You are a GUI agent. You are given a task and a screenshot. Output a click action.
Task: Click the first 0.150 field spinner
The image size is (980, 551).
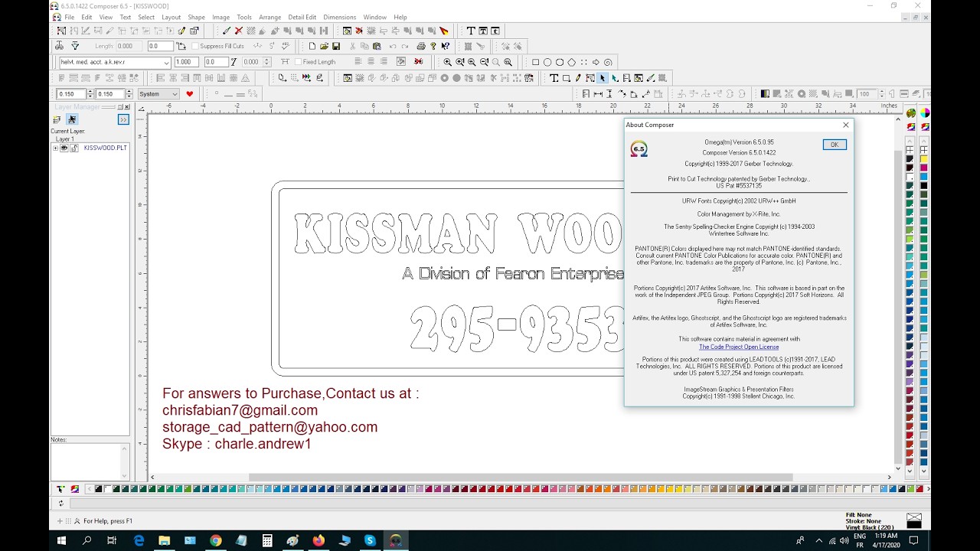click(90, 94)
